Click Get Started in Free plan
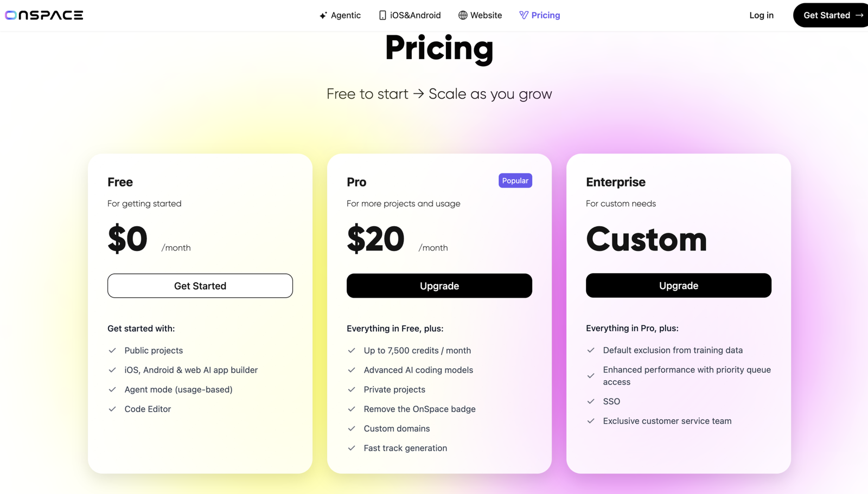 200,286
